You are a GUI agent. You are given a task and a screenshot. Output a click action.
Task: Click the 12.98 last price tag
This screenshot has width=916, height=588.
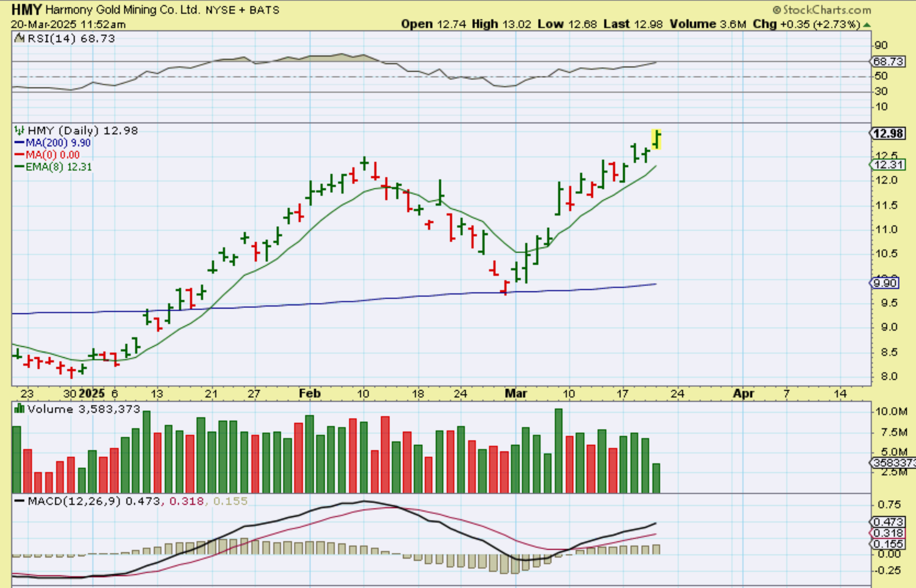[x=888, y=133]
